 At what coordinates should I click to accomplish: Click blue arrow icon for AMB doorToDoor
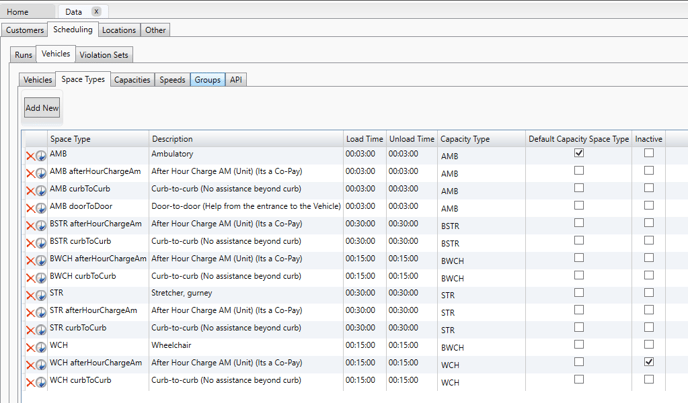click(41, 208)
